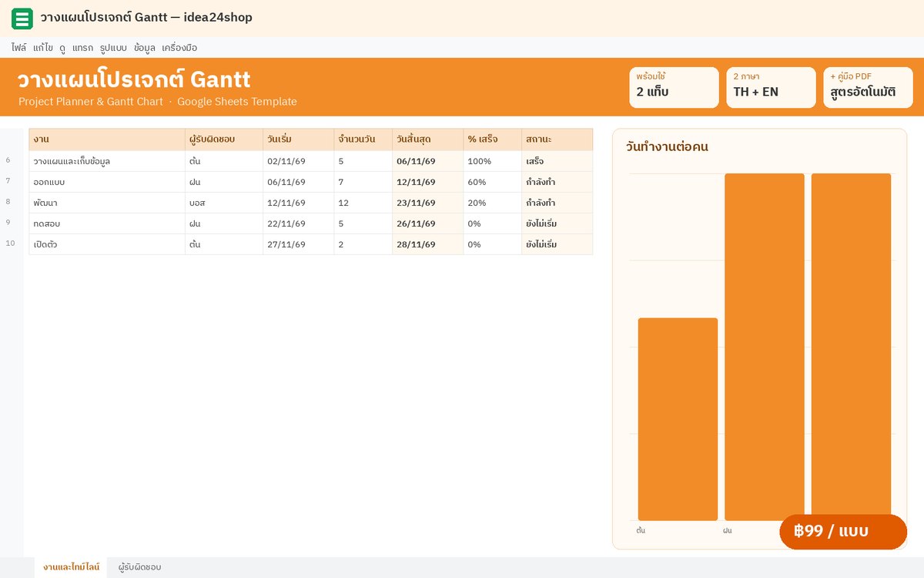Click the banner heading วางแผนโปรเจกต์ Gantt

pyautogui.click(x=134, y=79)
